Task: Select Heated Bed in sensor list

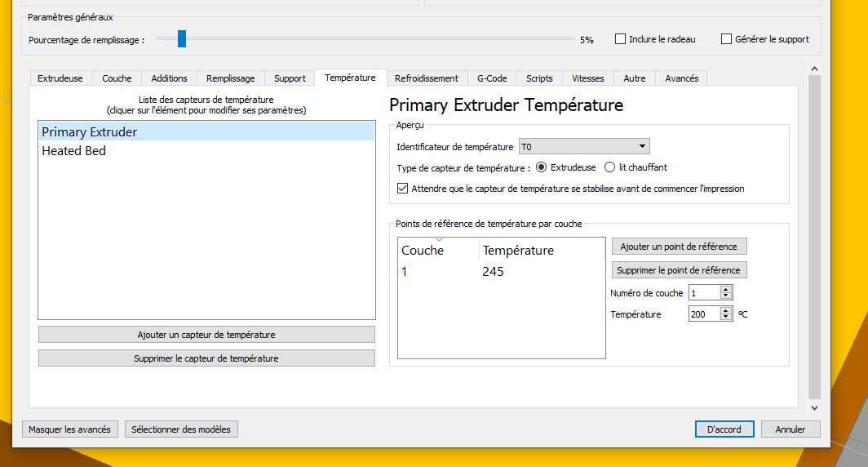Action: [206, 151]
